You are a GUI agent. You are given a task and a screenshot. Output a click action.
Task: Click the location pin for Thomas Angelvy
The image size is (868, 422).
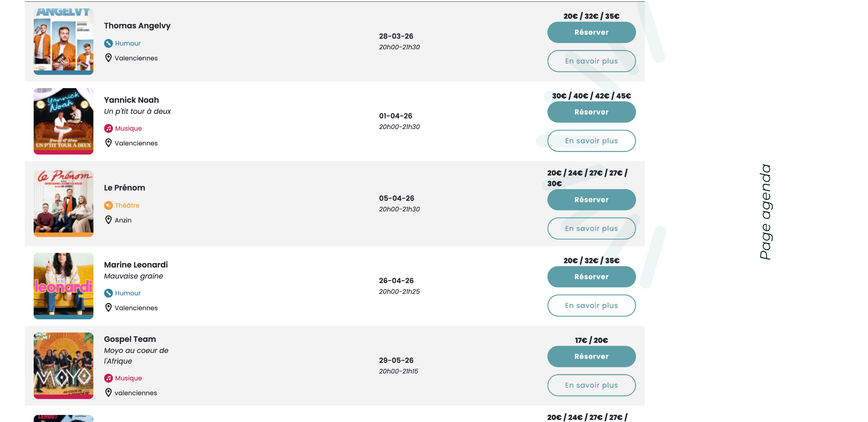tap(108, 58)
